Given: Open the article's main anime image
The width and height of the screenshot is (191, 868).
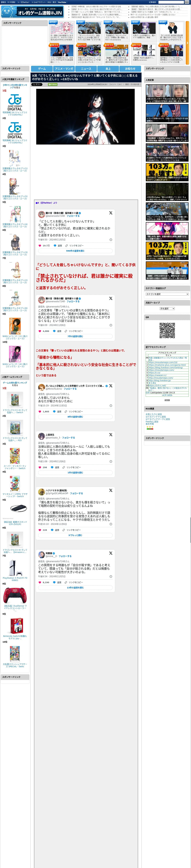Looking at the screenshot, I should (85, 117).
